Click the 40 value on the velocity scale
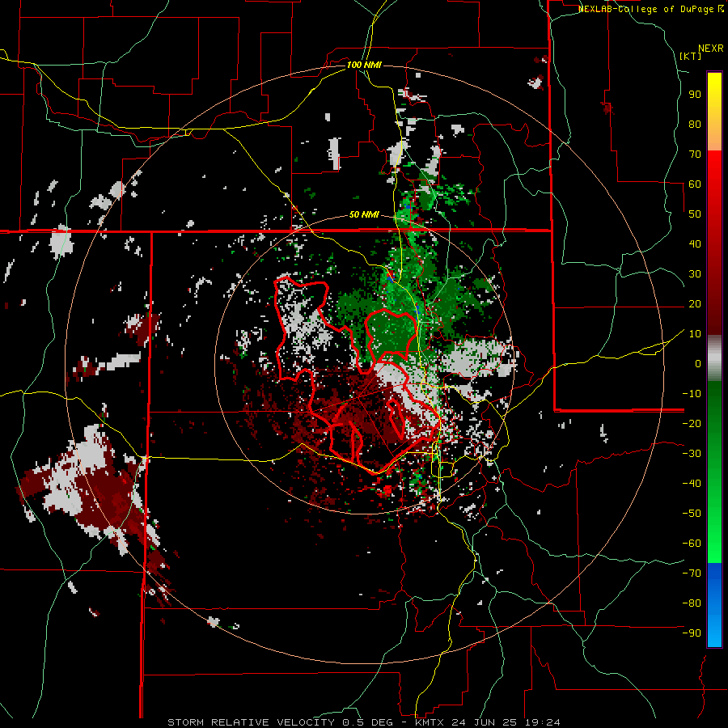 point(695,243)
